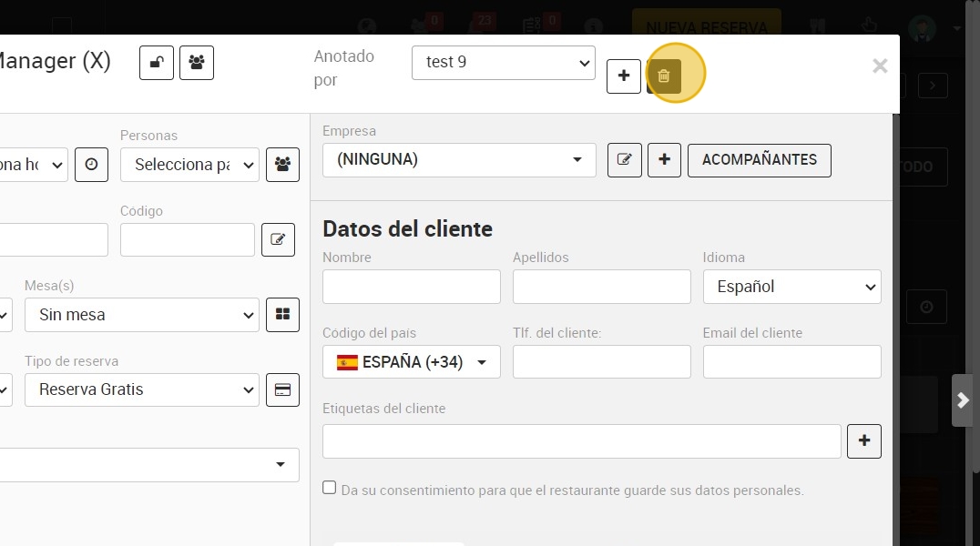Open the hour selection dropdown
The image size is (980, 546).
pyautogui.click(x=33, y=165)
